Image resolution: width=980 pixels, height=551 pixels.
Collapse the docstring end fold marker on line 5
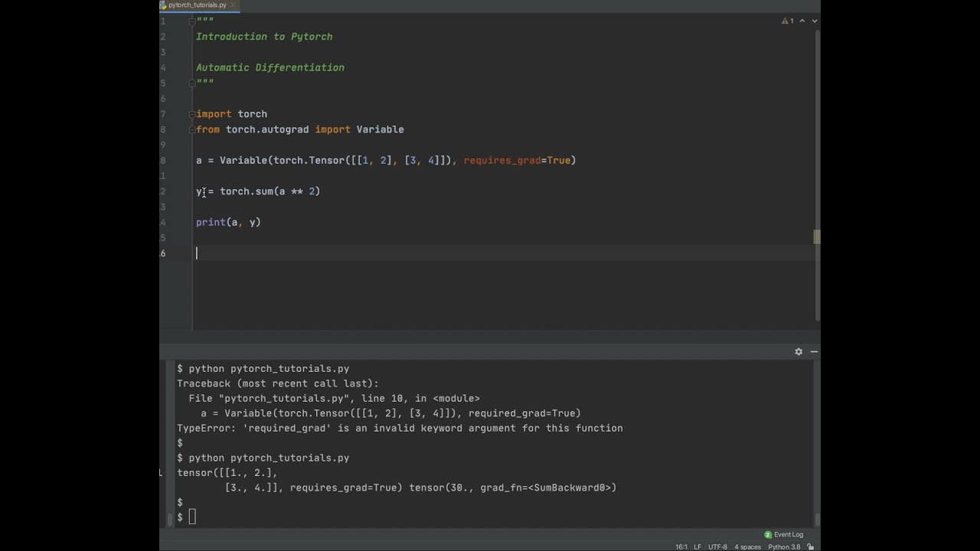192,83
